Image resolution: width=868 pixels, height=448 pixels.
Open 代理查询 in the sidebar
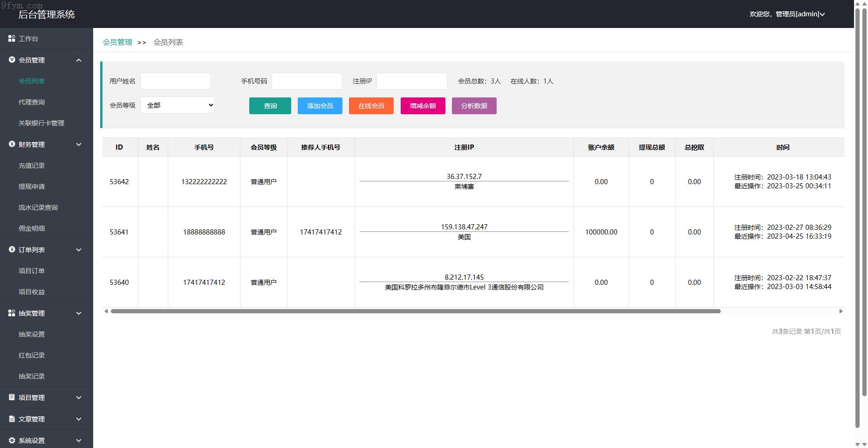tap(32, 102)
